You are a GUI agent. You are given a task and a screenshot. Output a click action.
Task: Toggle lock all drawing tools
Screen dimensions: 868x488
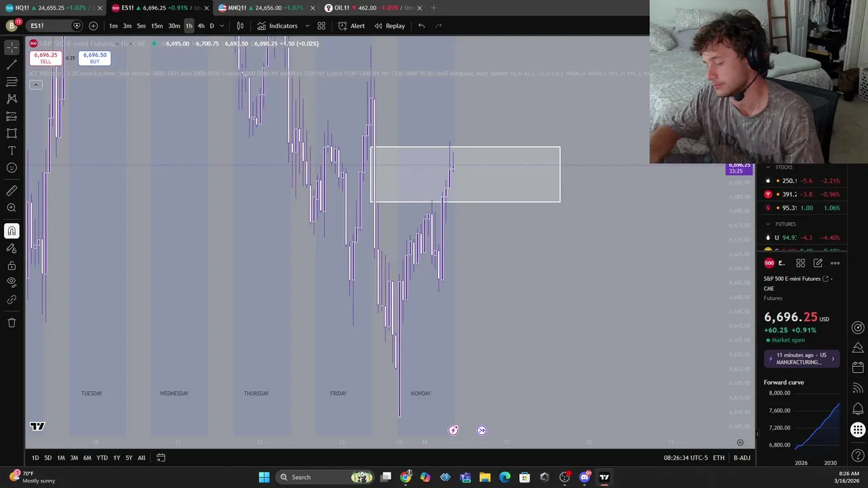12,266
